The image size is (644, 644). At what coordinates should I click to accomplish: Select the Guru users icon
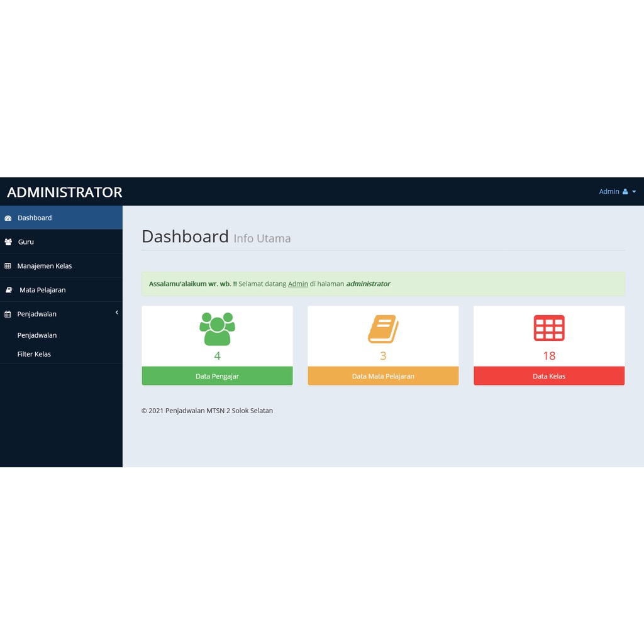point(9,241)
